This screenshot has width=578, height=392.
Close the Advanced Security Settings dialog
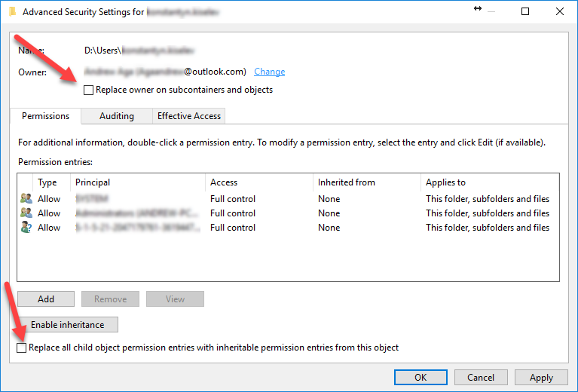tap(560, 11)
